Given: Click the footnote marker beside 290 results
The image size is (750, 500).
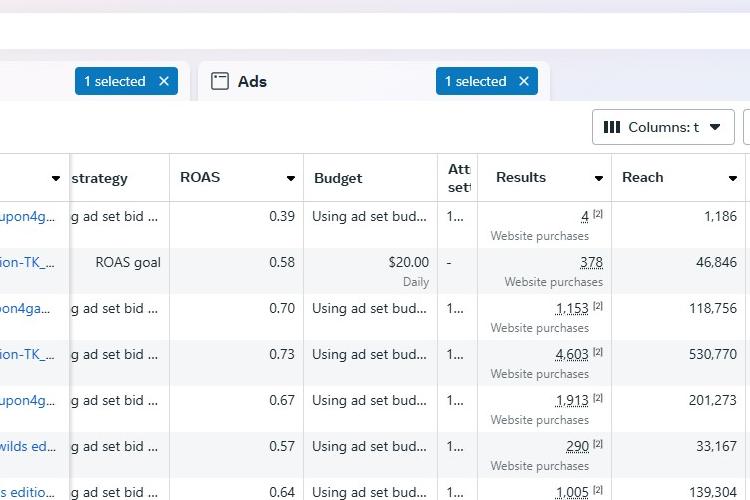Looking at the screenshot, I should click(598, 444).
